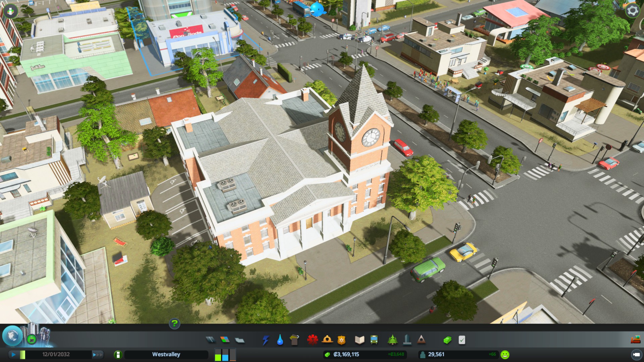The height and width of the screenshot is (362, 644).
Task: Toggle the play/pause simulation button
Action: click(13, 354)
